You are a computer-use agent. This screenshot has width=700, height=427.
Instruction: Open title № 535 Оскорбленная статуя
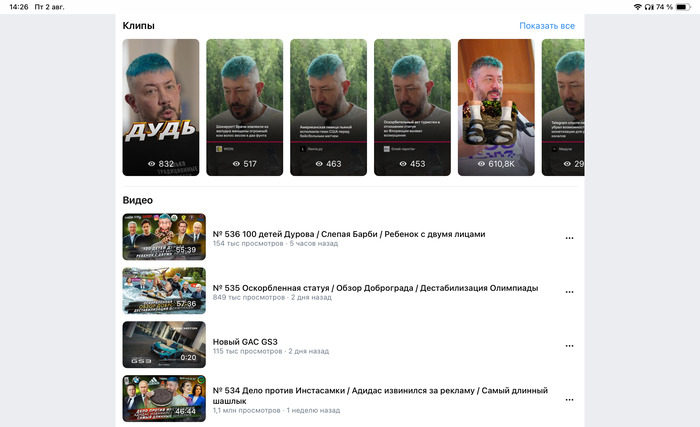375,288
